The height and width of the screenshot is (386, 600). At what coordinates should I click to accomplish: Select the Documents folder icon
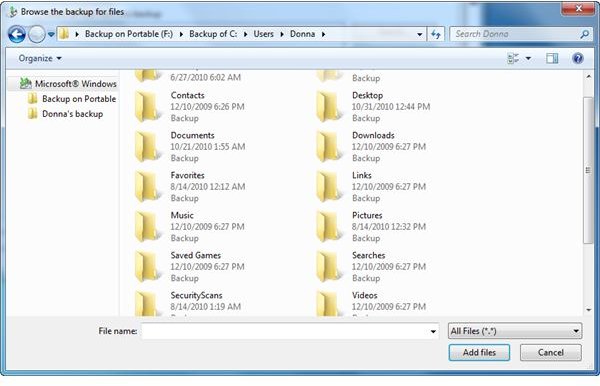tap(148, 147)
